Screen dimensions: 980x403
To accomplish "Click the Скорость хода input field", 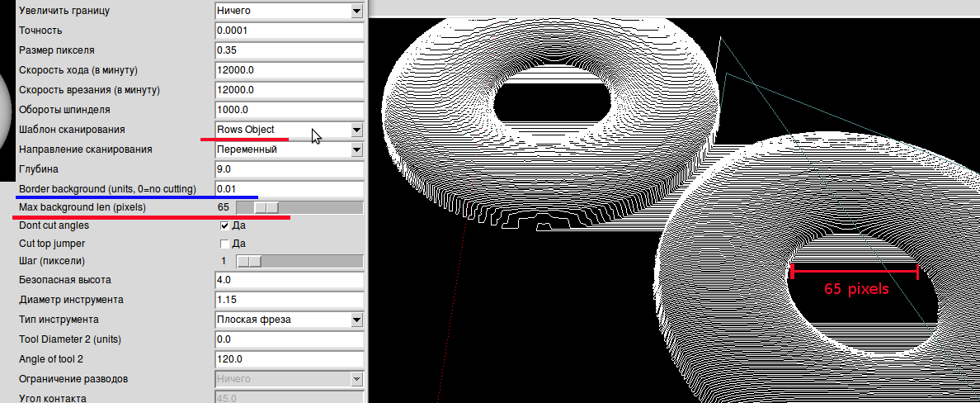I will (289, 70).
